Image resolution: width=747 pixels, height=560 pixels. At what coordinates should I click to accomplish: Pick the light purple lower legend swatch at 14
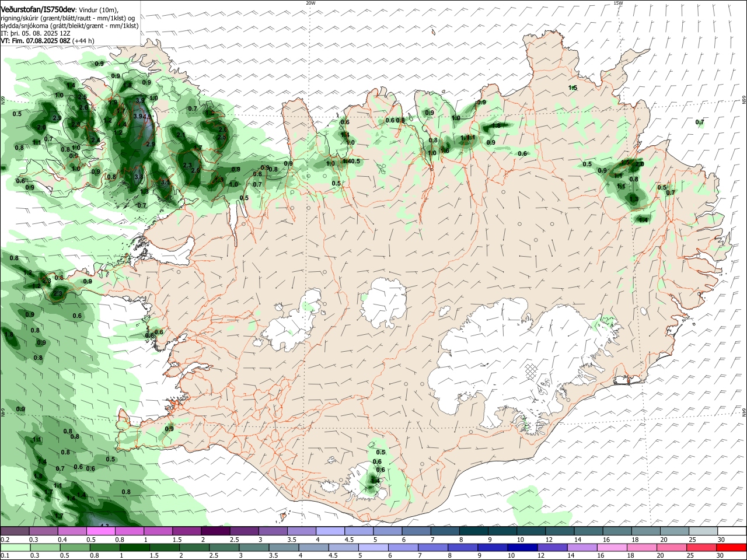(x=582, y=548)
